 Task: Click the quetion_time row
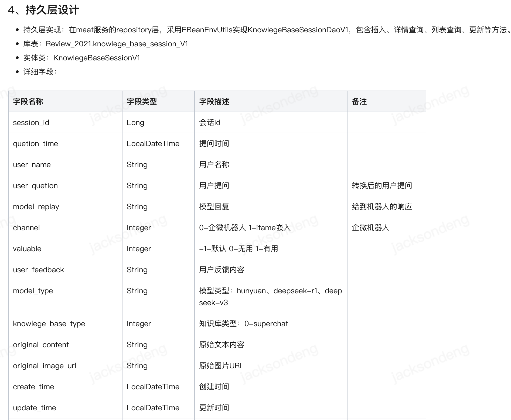pos(36,143)
